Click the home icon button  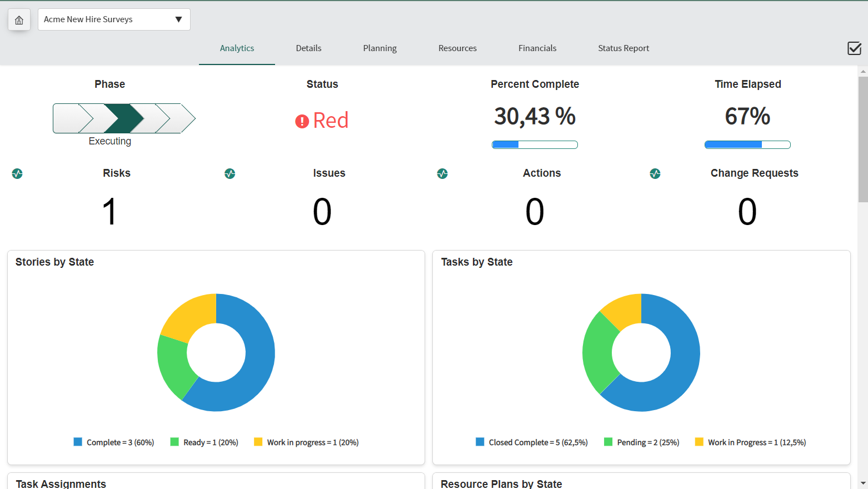click(x=19, y=20)
